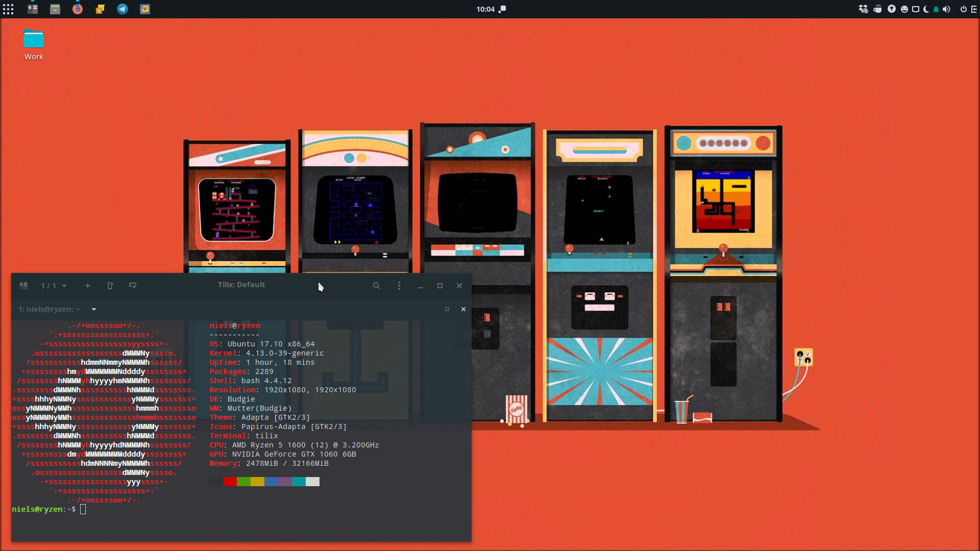The width and height of the screenshot is (980, 551).
Task: Open Tilix terminal search
Action: point(376,286)
